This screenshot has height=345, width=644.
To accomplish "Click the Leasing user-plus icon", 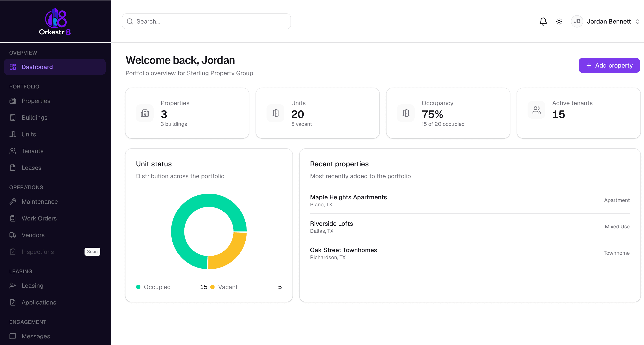I will point(13,286).
